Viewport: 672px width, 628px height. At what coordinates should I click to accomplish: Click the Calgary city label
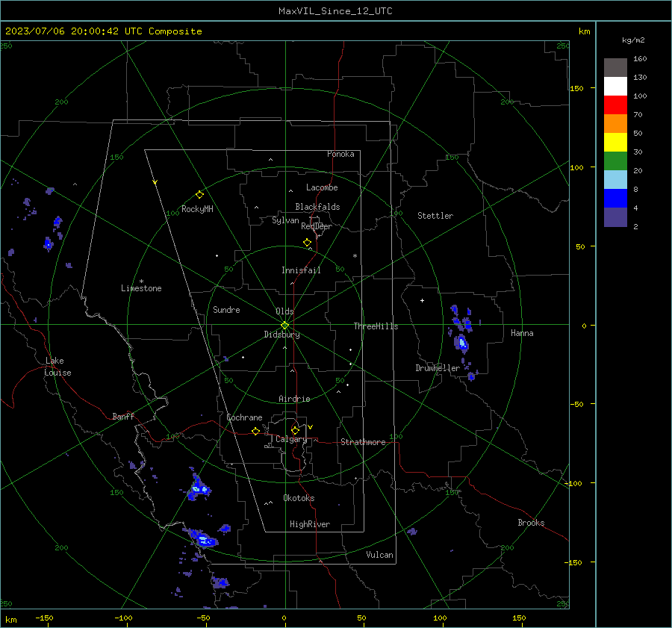[x=291, y=439]
